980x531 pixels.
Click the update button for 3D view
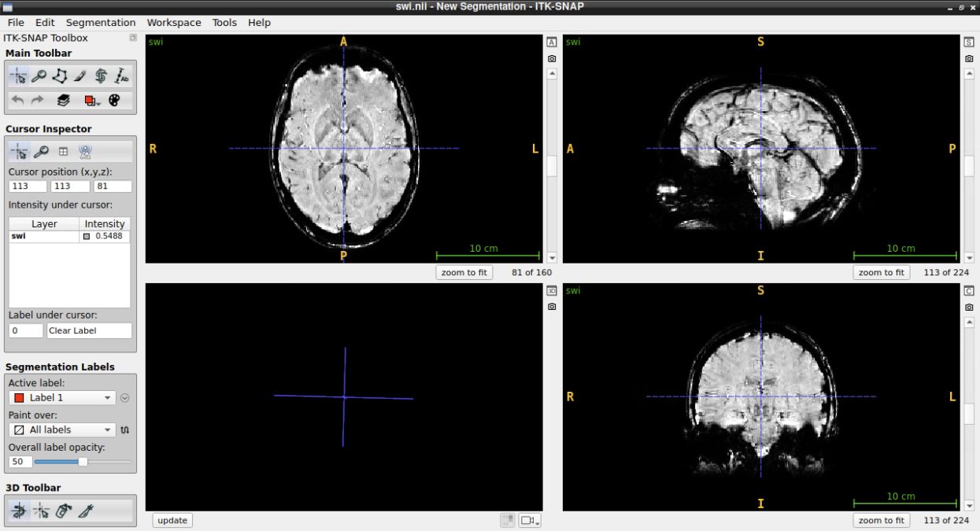[x=172, y=520]
